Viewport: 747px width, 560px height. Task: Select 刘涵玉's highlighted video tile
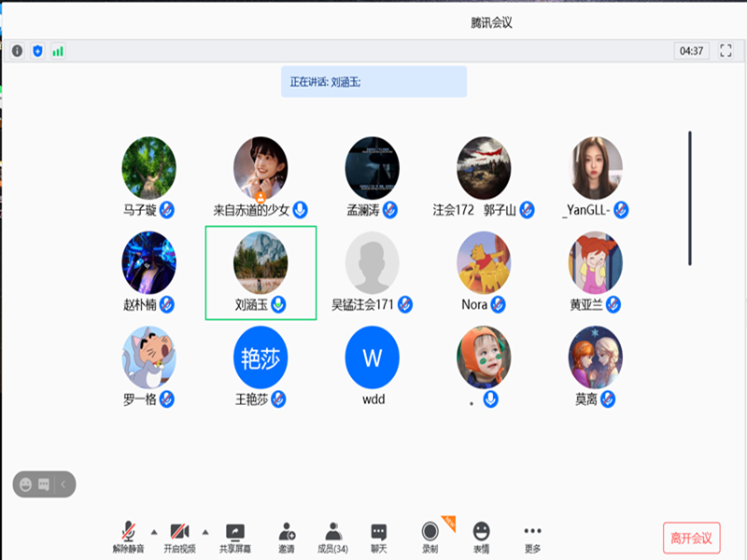pos(261,272)
